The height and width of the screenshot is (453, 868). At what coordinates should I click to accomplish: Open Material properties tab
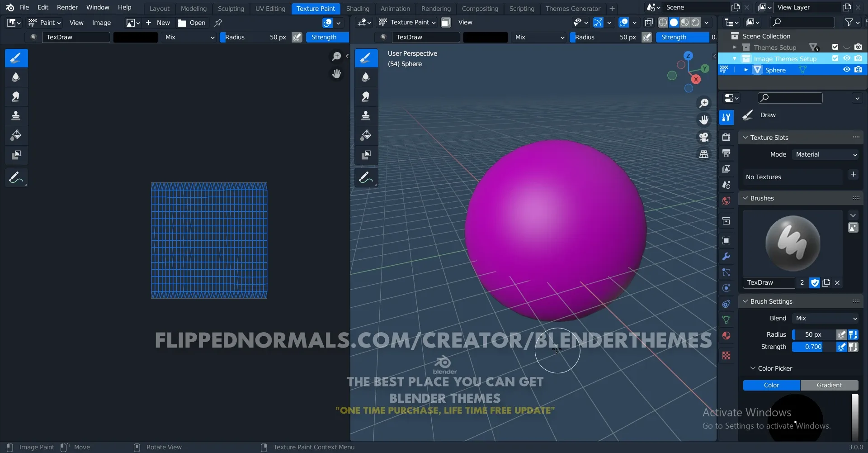[726, 335]
